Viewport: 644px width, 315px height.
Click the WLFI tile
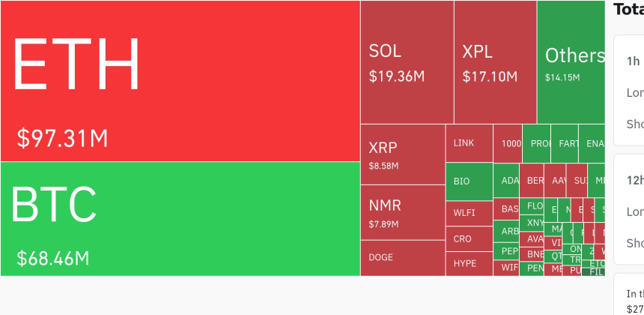469,213
